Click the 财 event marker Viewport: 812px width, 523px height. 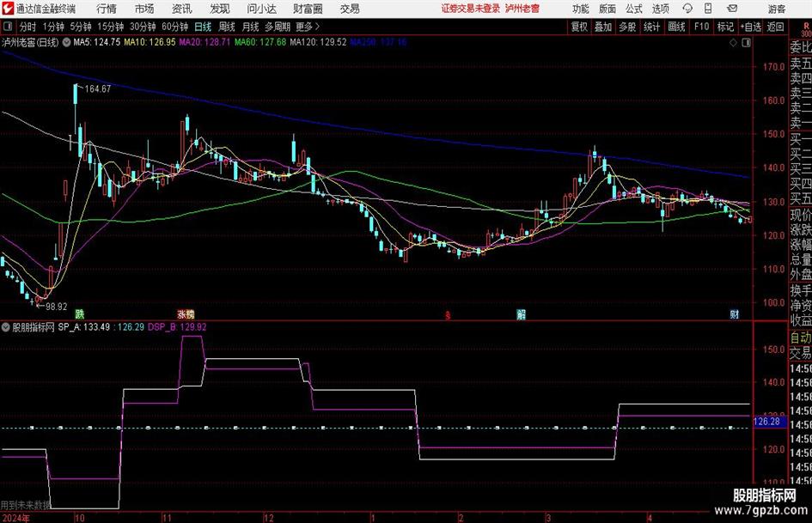point(735,314)
